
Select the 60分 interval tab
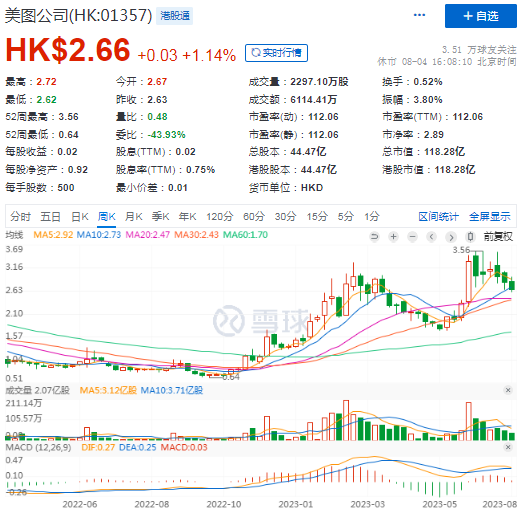(x=254, y=217)
